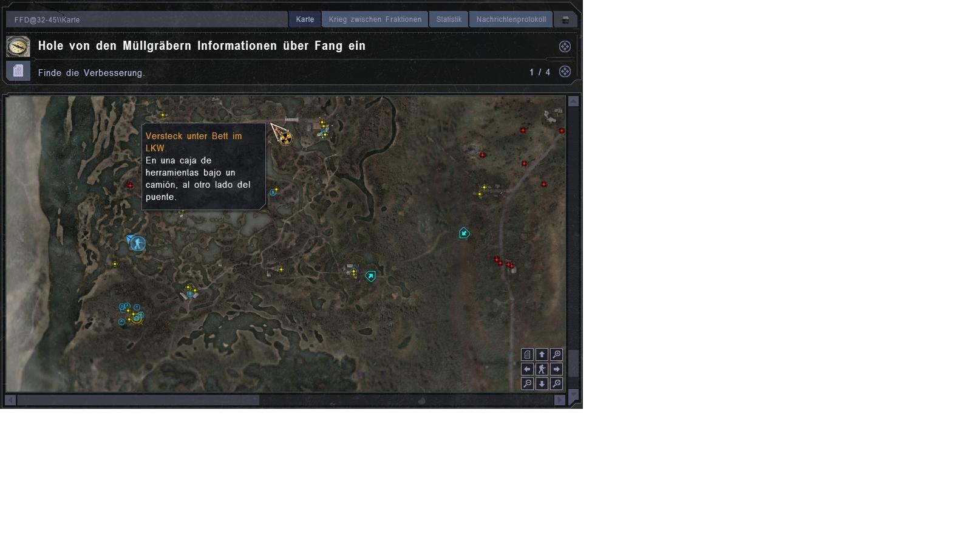Image resolution: width=980 pixels, height=545 pixels.
Task: Zoom in using the plus magnifier
Action: click(x=556, y=354)
